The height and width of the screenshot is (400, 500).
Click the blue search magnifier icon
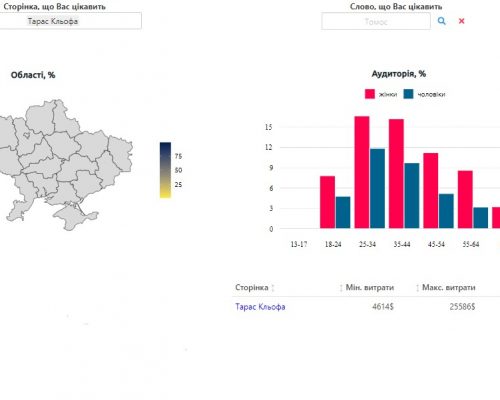tap(441, 21)
